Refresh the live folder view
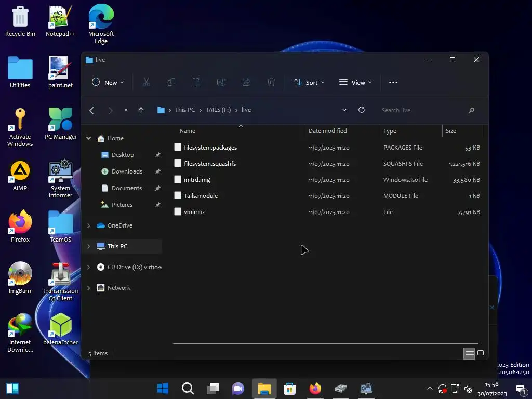 tap(362, 110)
